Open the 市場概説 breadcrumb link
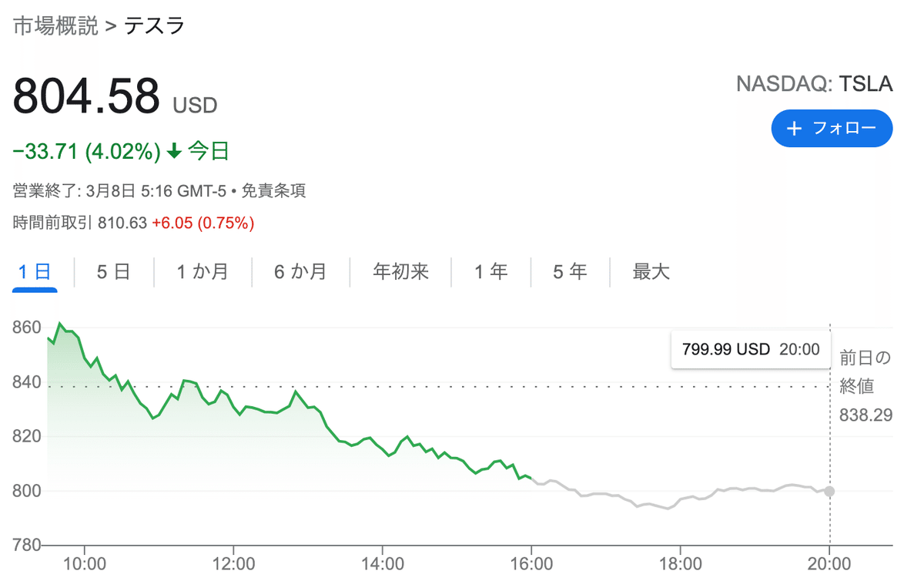Screen dimensions: 924x588 coord(55,25)
